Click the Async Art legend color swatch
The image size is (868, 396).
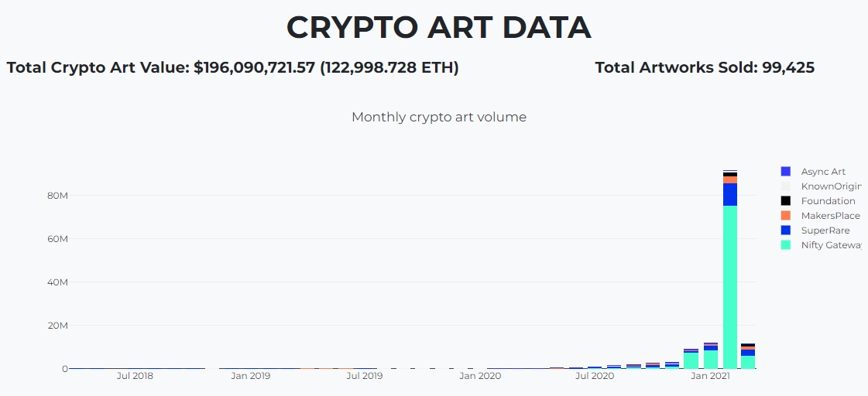click(x=785, y=172)
